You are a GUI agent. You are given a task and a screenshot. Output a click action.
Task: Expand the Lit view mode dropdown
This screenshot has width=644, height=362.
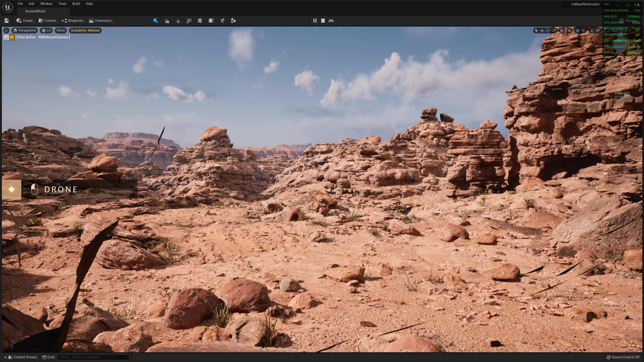[x=46, y=31]
